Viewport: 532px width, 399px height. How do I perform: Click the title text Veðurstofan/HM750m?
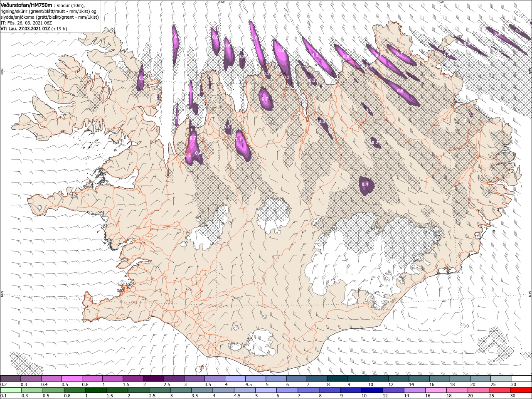(x=27, y=5)
